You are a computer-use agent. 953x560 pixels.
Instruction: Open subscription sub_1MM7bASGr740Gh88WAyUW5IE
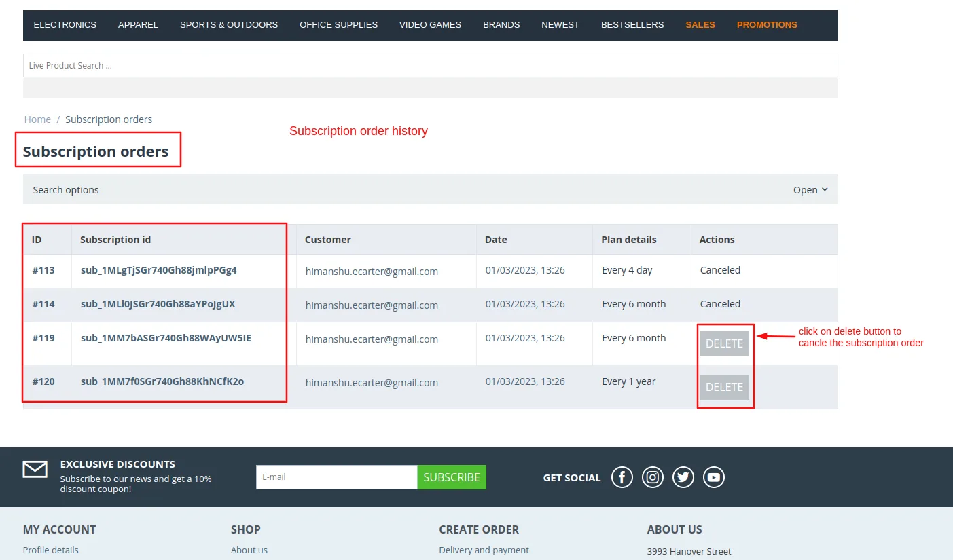click(166, 338)
